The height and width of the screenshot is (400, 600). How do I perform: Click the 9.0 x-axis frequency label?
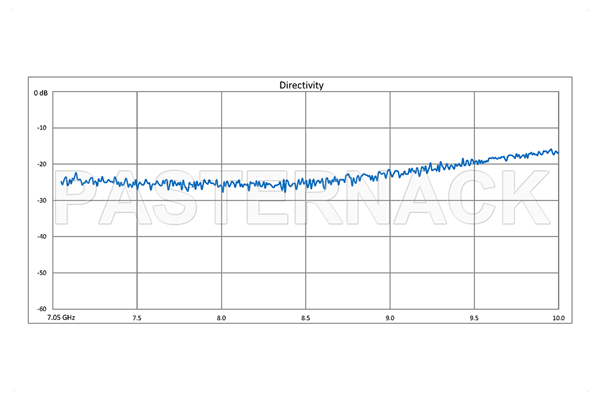pyautogui.click(x=390, y=318)
